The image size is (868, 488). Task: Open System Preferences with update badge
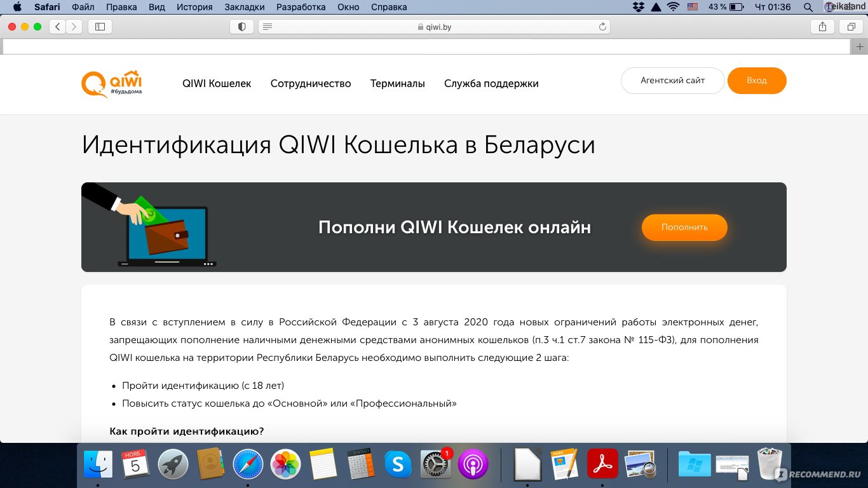(x=435, y=464)
